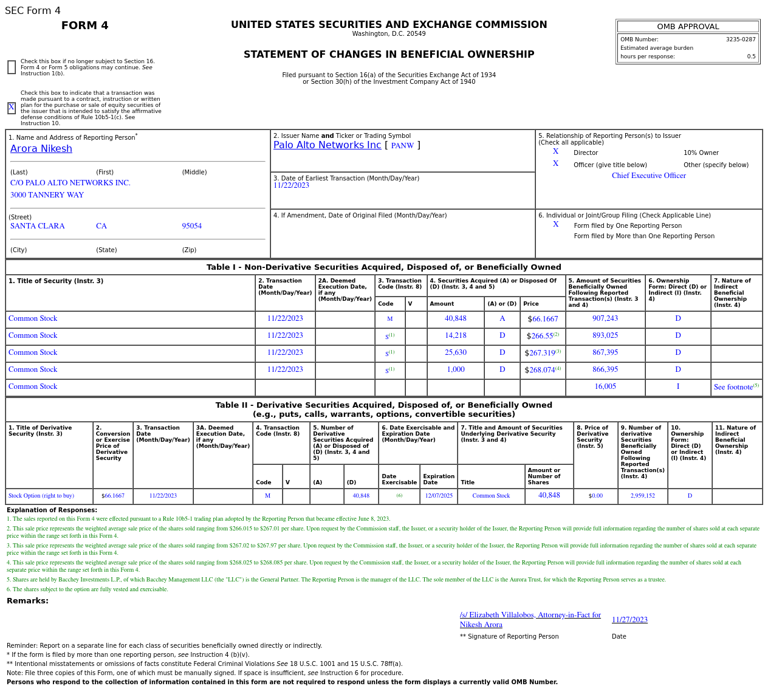
Task: Click explanation footnote 1 about Rule 10b5-1 plan
Action: (199, 519)
